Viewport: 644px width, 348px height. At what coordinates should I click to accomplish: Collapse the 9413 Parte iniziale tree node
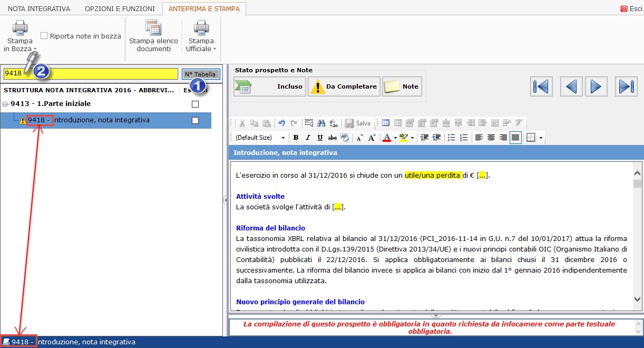(5, 104)
